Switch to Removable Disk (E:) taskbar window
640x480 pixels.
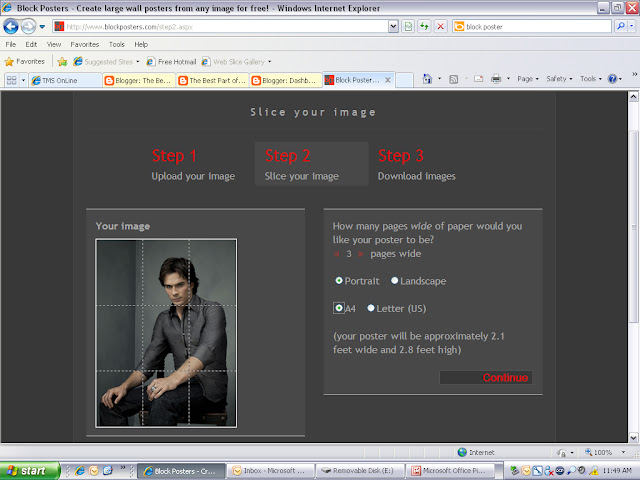click(x=360, y=471)
